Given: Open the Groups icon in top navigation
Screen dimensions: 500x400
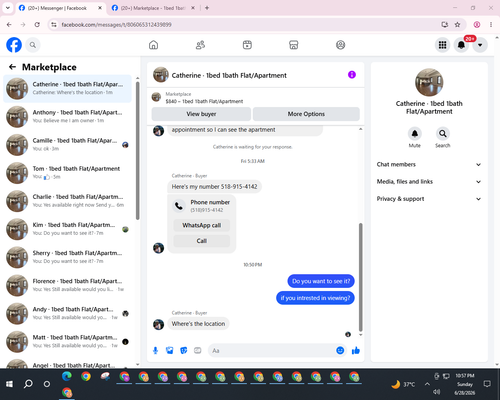Looking at the screenshot, I should click(340, 45).
